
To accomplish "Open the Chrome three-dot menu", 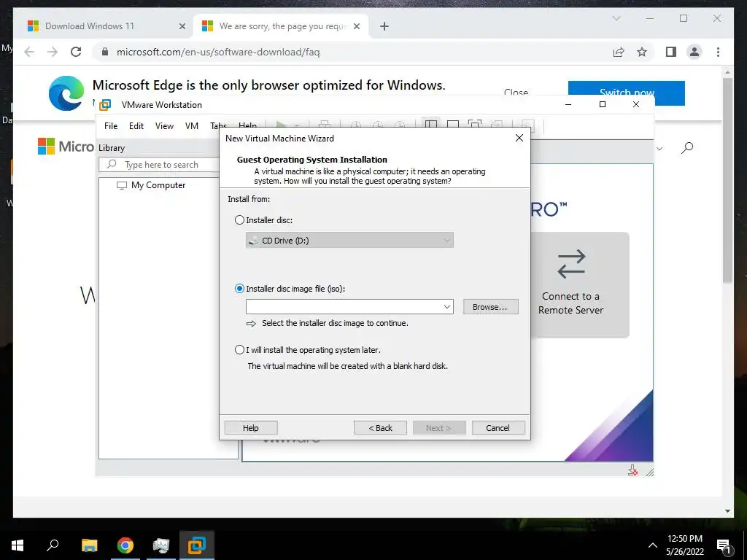I will [x=718, y=52].
